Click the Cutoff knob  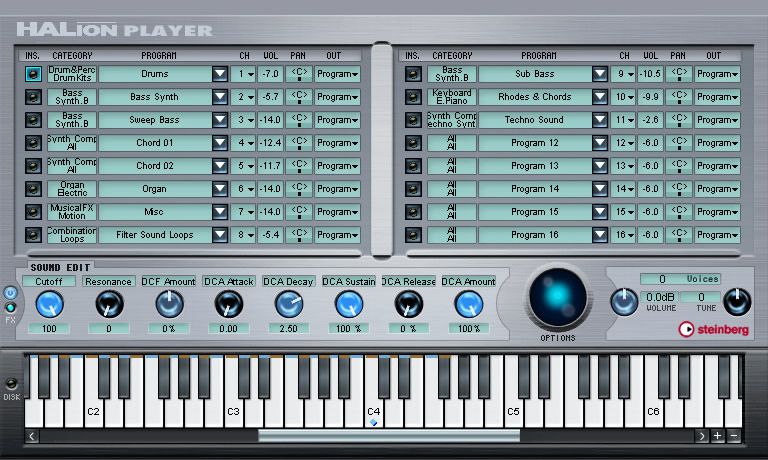pyautogui.click(x=49, y=304)
